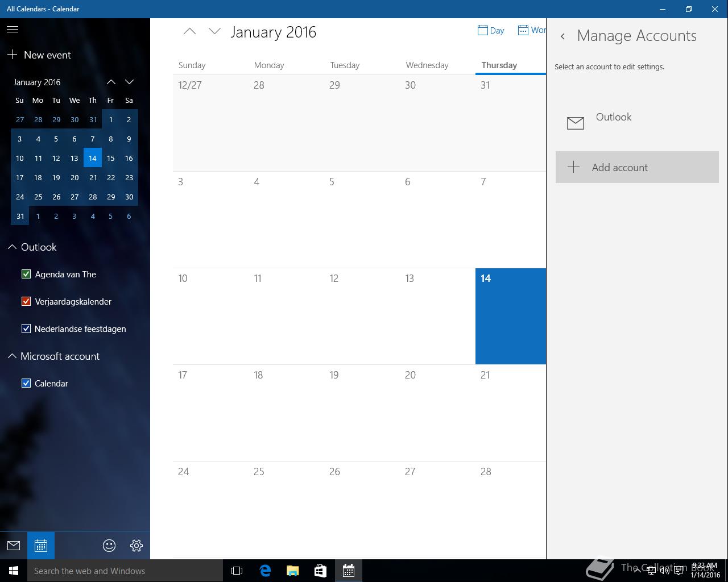This screenshot has height=582, width=728.
Task: Select the 28 Thursday cell in last row
Action: click(x=511, y=509)
